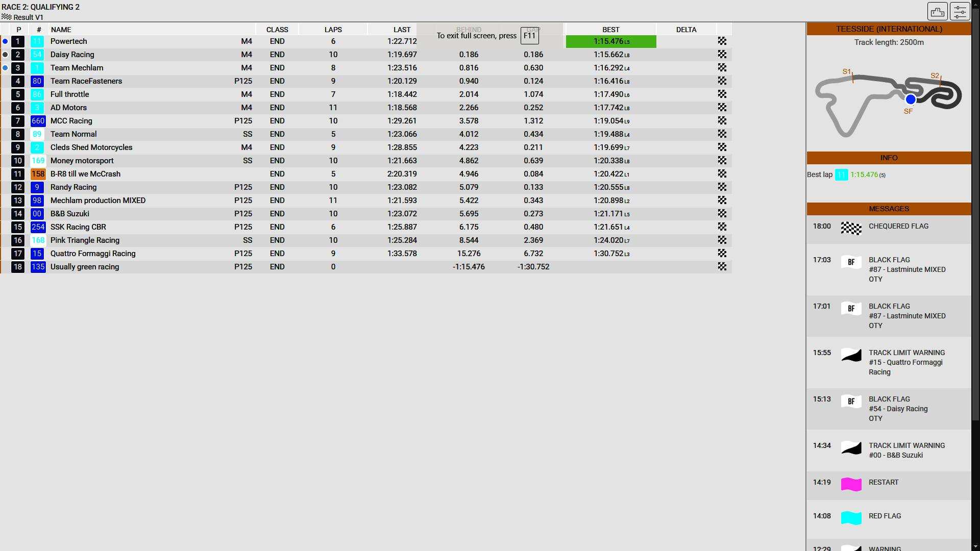
Task: Click BF icon for Daisy Racing black flag
Action: [x=851, y=402]
